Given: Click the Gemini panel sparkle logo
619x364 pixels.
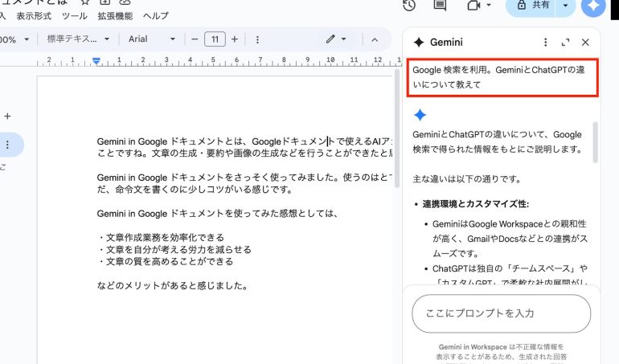Looking at the screenshot, I should click(419, 43).
